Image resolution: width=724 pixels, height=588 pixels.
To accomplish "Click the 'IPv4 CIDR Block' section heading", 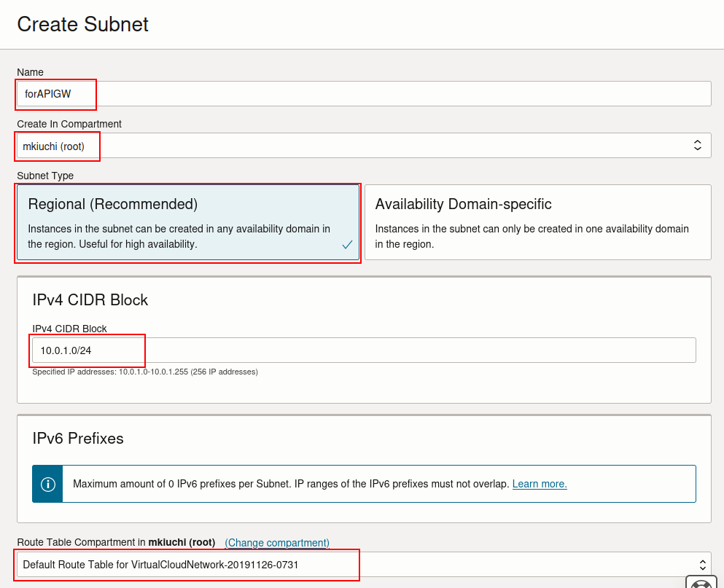I will point(90,300).
